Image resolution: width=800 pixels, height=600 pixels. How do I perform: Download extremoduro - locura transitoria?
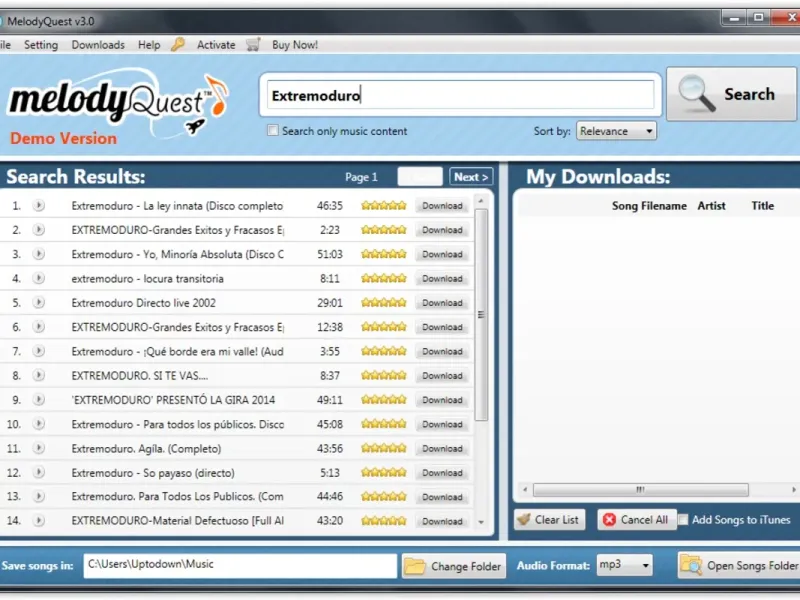point(442,279)
